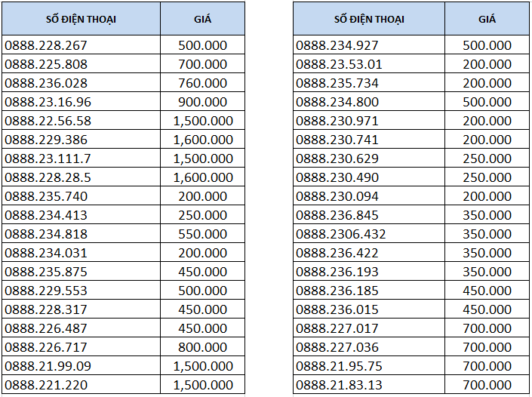Click the number 0888.235.875
The height and width of the screenshot is (397, 532).
pos(46,272)
